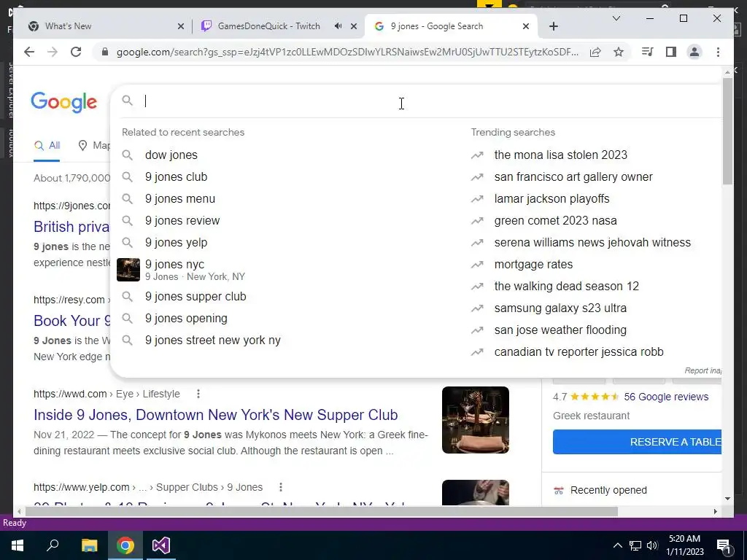Click the 9 jones nyc thumbnail image
The image size is (747, 560).
coord(128,270)
